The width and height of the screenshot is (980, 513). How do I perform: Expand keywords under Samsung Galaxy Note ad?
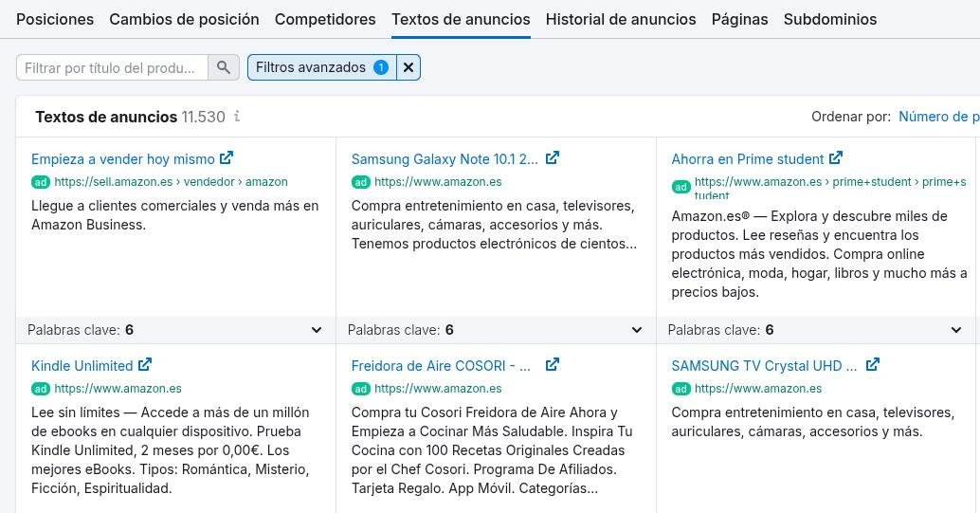point(637,330)
